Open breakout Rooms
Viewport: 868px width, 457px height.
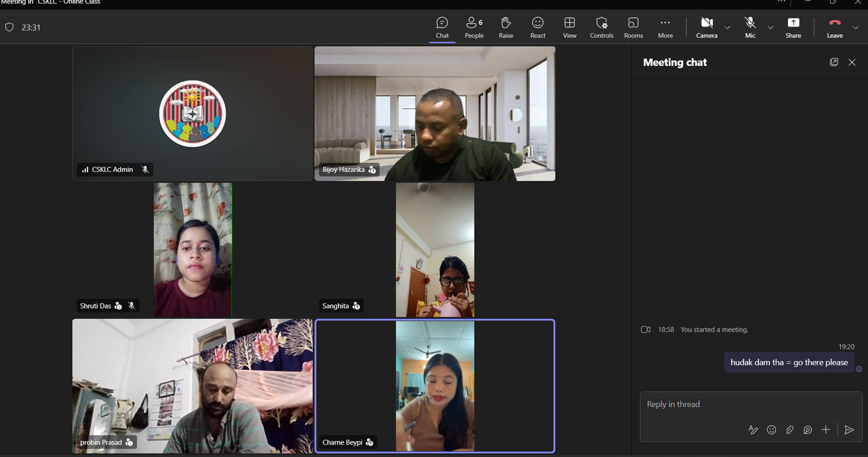[633, 28]
